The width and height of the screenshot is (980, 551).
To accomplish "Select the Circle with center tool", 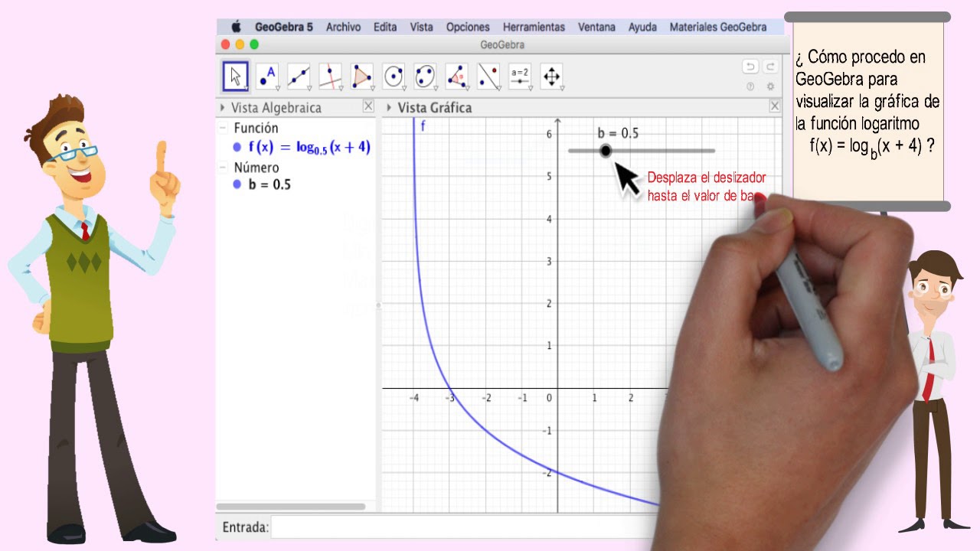I will [394, 77].
